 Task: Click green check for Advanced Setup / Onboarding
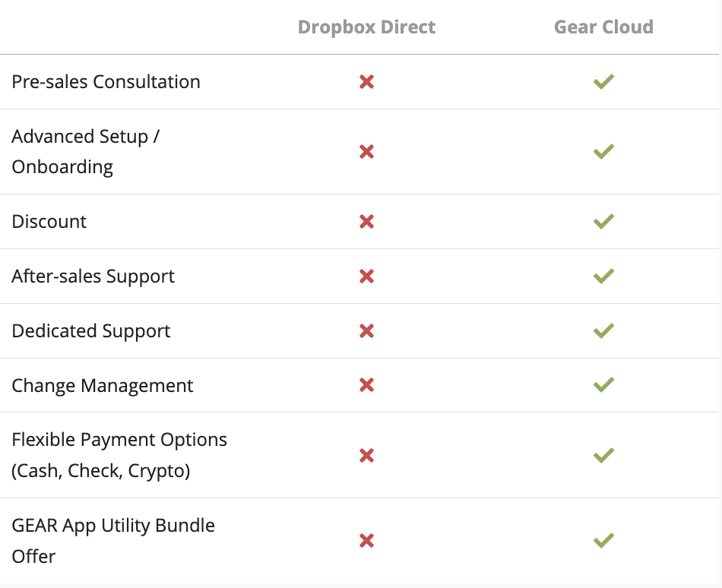[x=603, y=151]
